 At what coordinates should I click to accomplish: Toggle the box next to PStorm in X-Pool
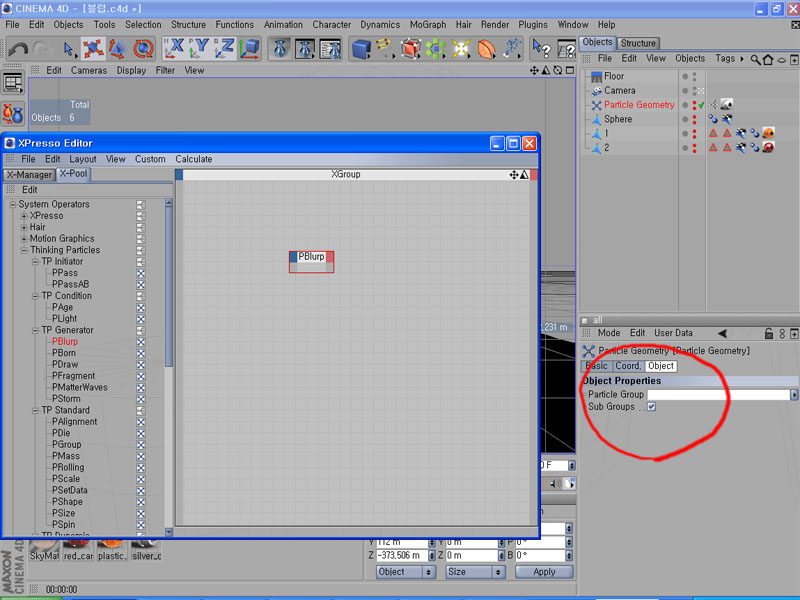tap(141, 399)
